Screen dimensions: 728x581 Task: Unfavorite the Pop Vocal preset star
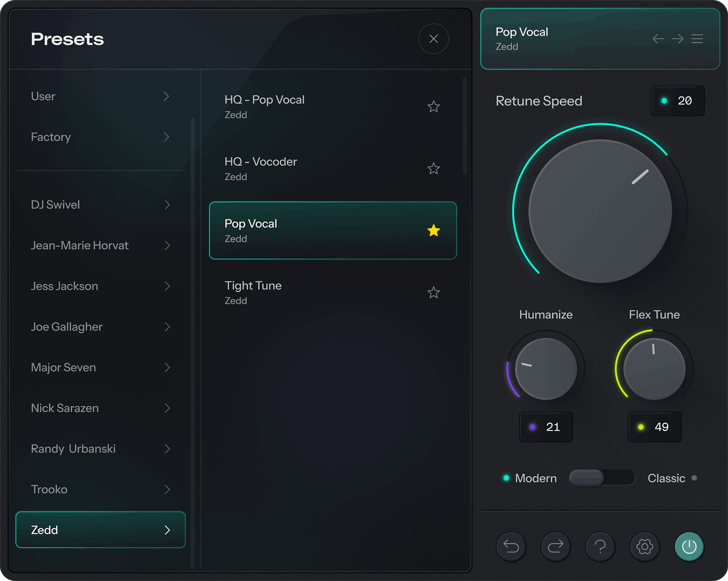click(x=434, y=231)
